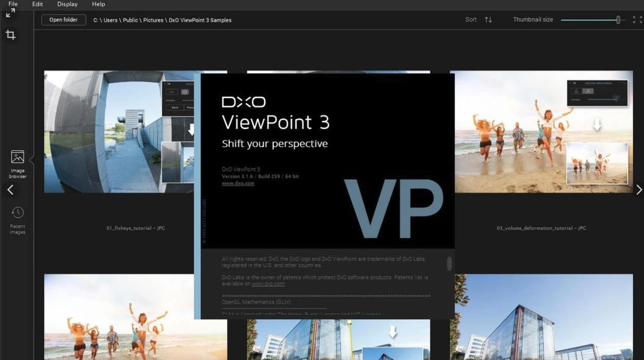This screenshot has height=360, width=644.
Task: Open the Display menu
Action: tap(68, 4)
